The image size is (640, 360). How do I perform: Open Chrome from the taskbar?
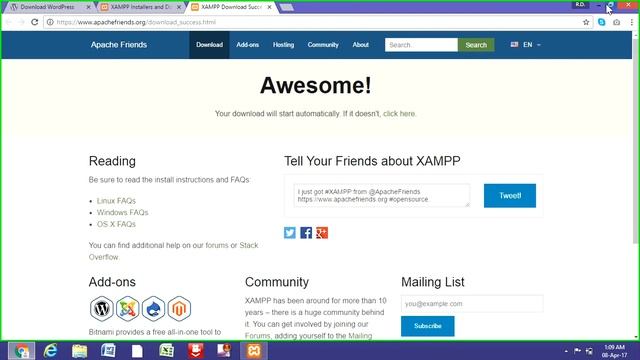tap(21, 351)
